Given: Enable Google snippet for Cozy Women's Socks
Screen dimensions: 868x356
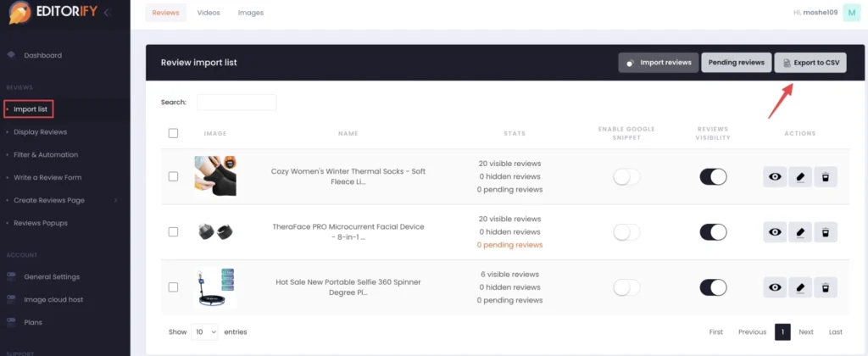Looking at the screenshot, I should [x=626, y=176].
